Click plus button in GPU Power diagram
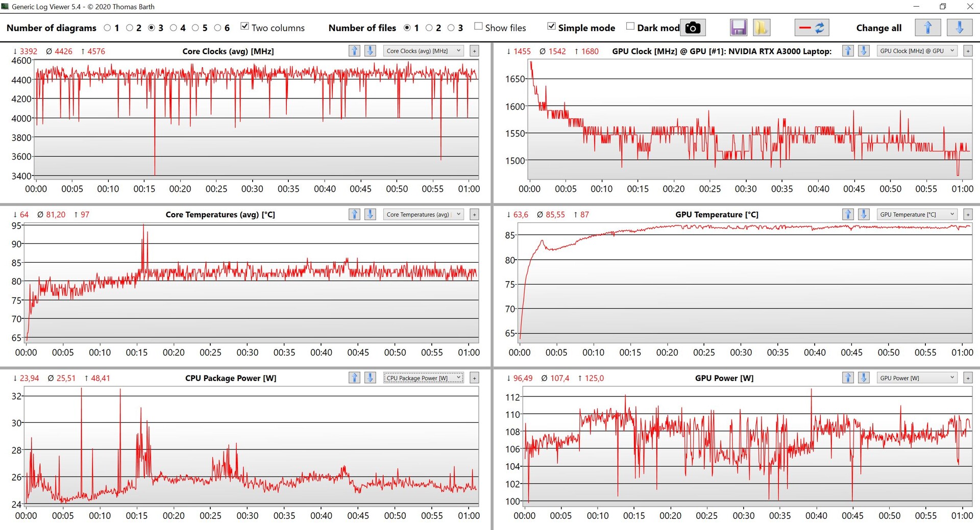 click(968, 378)
